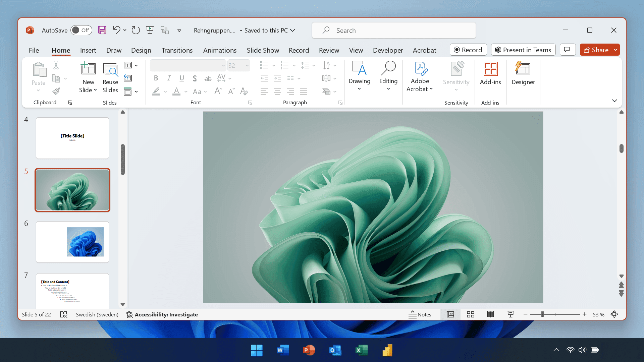
Task: Click Accessibility: Investigate
Action: click(x=162, y=314)
